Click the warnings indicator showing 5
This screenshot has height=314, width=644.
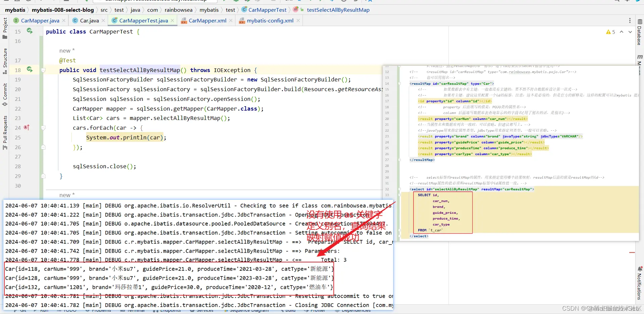click(610, 32)
